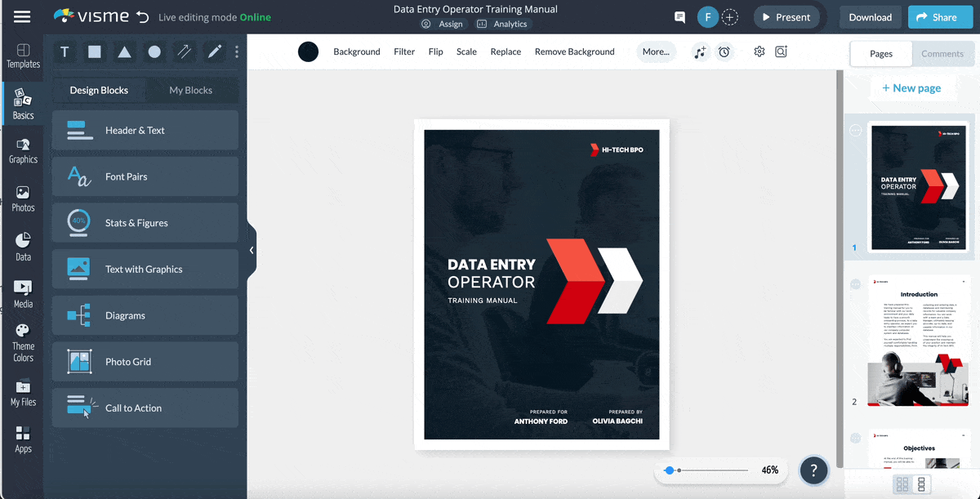Collapse the left design blocks panel
The image size is (980, 499).
pyautogui.click(x=252, y=251)
